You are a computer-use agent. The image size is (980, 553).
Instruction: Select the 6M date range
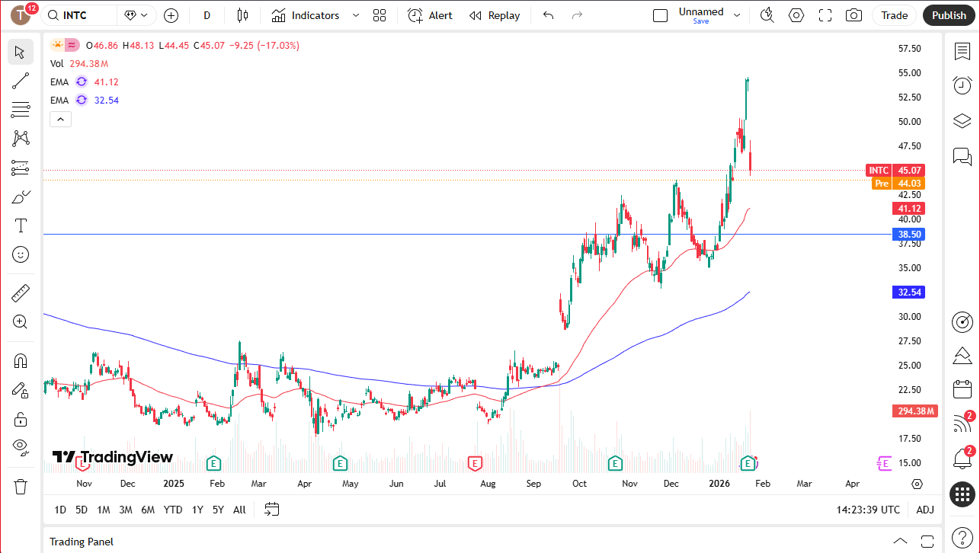pyautogui.click(x=148, y=510)
